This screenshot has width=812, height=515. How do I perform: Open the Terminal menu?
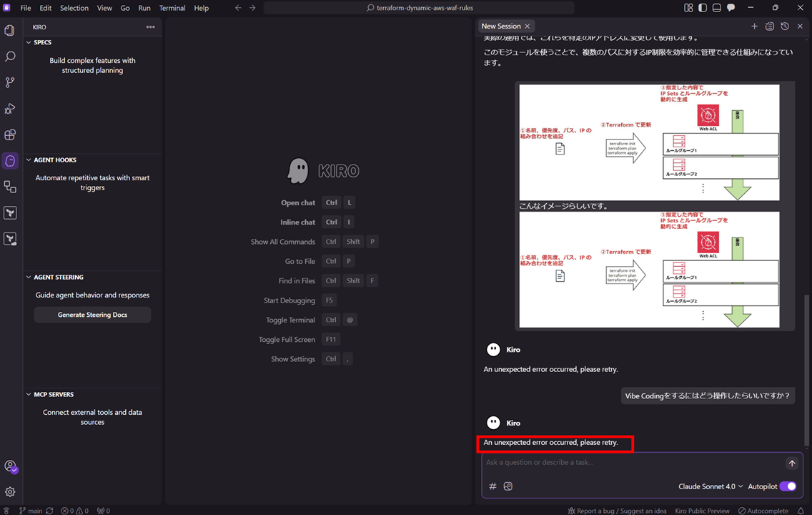[x=172, y=8]
